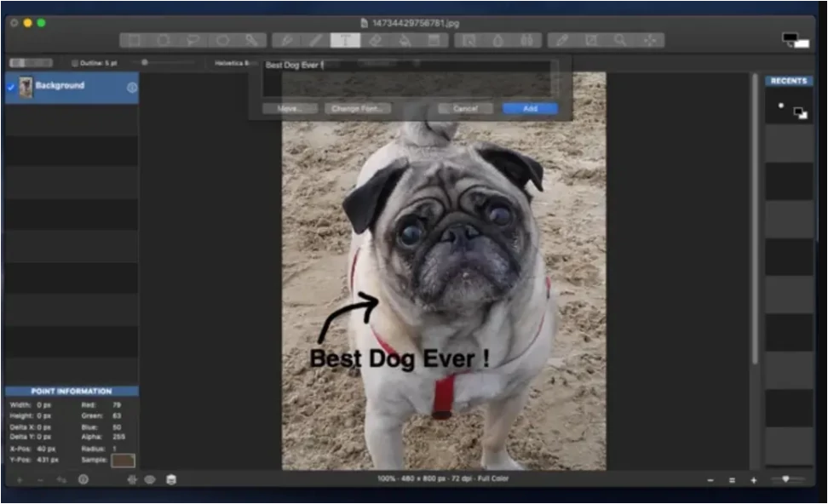
Task: Toggle Background layer visibility checkbox
Action: pos(11,87)
